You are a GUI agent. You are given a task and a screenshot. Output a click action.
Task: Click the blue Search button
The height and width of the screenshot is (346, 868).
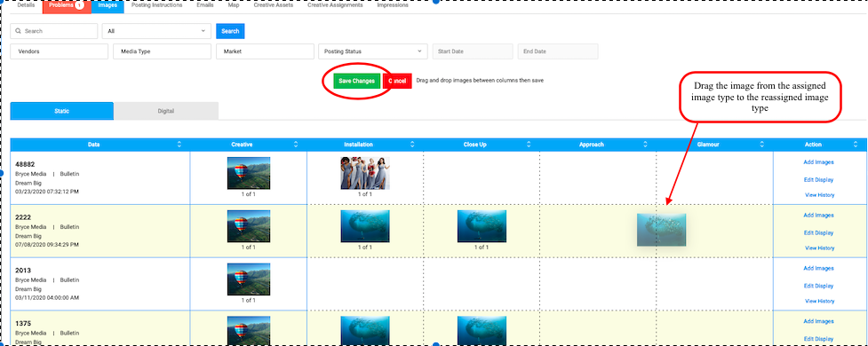(x=230, y=31)
